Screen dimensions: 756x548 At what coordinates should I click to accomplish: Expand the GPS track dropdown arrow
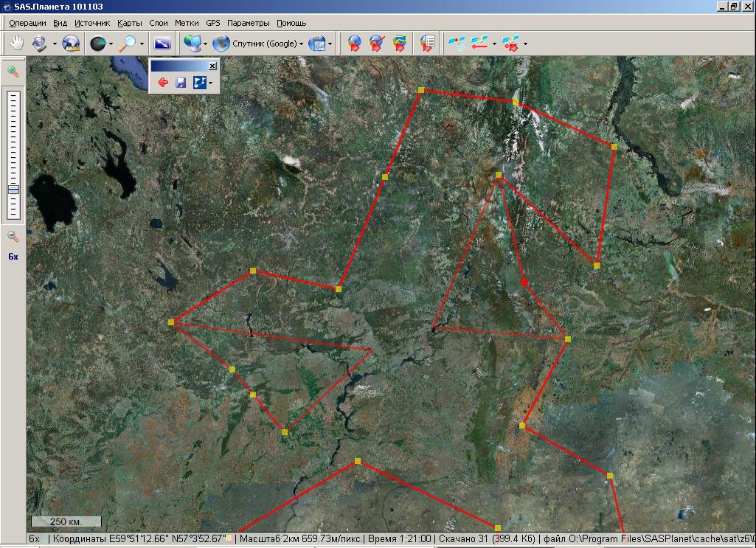point(494,44)
